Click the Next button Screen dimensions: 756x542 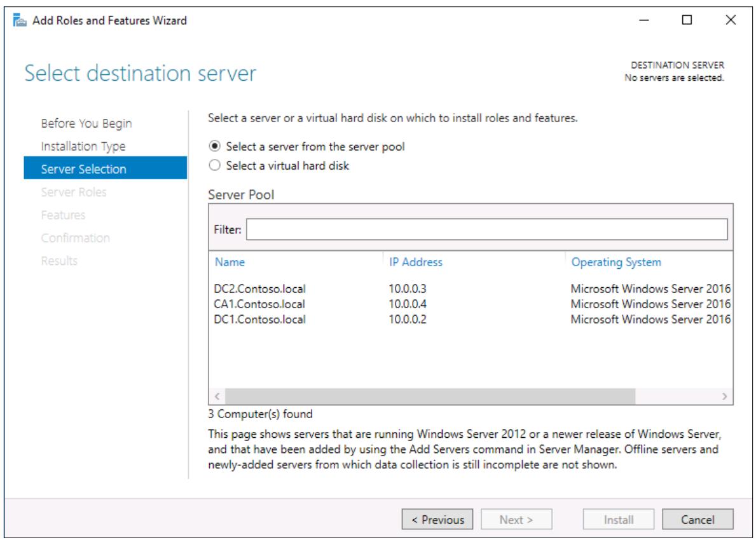pos(516,519)
